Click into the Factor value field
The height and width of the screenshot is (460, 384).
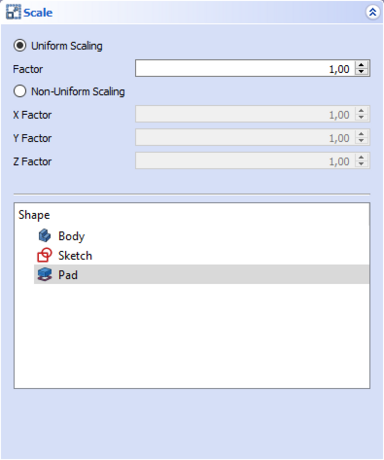(245, 69)
